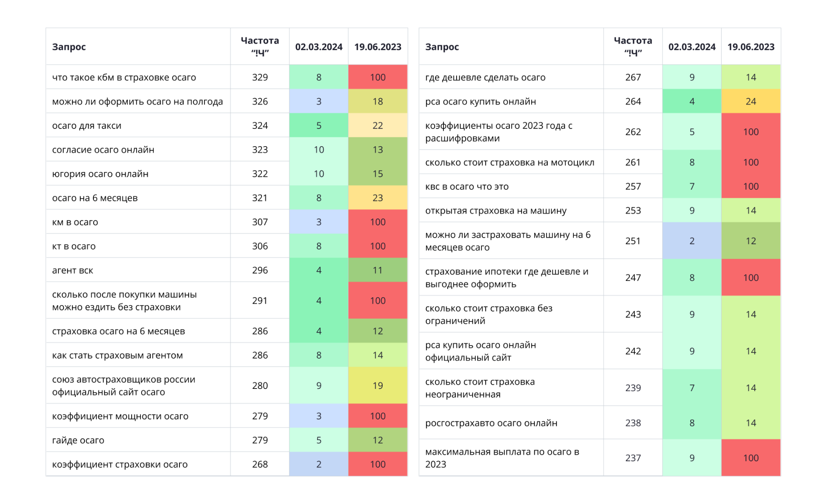Click the "осаго для такси" query cell
This screenshot has width=834, height=504.
87,126
